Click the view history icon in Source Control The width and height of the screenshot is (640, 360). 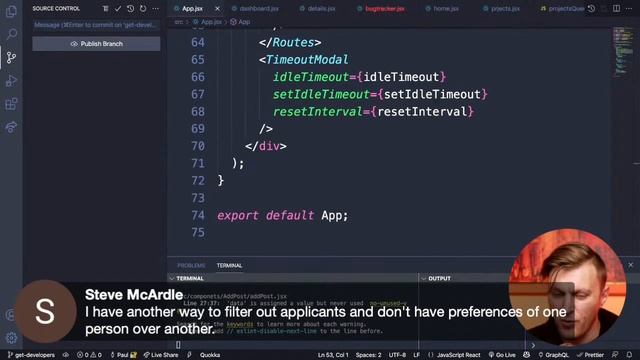pos(130,9)
